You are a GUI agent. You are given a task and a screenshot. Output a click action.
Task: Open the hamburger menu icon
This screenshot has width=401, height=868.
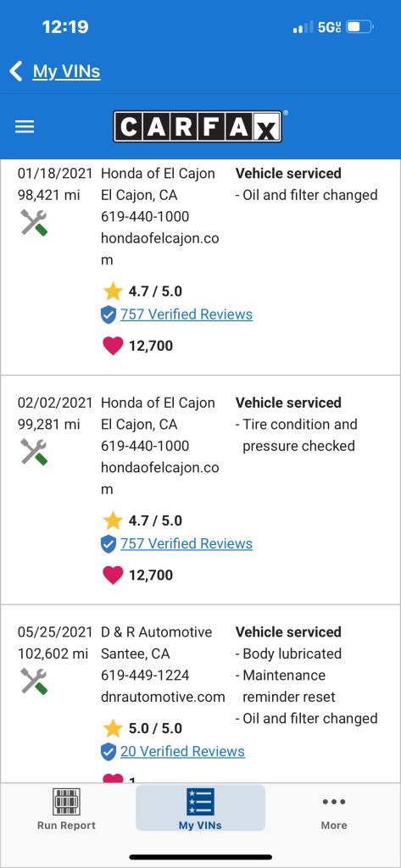(25, 127)
